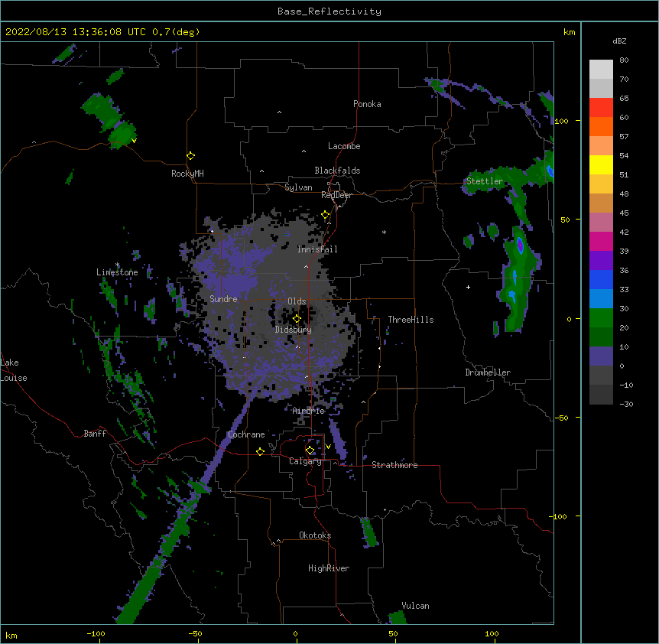Click the Lacombe city label
The width and height of the screenshot is (659, 644).
(x=344, y=146)
